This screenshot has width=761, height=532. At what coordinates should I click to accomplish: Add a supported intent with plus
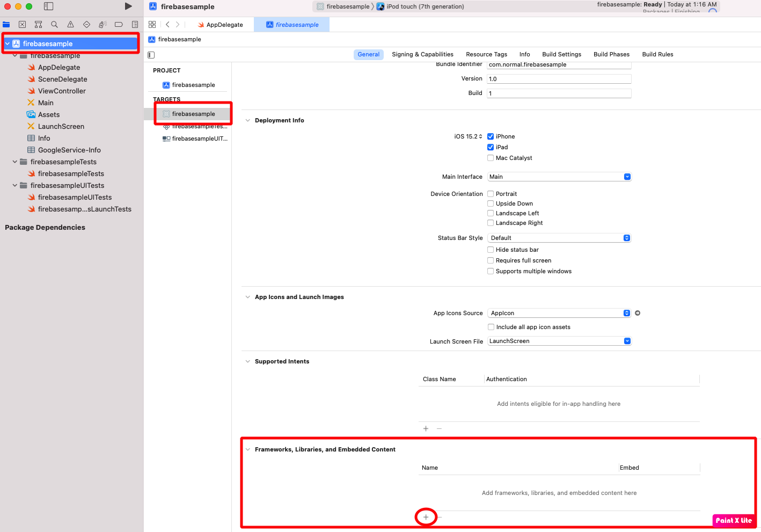click(426, 428)
